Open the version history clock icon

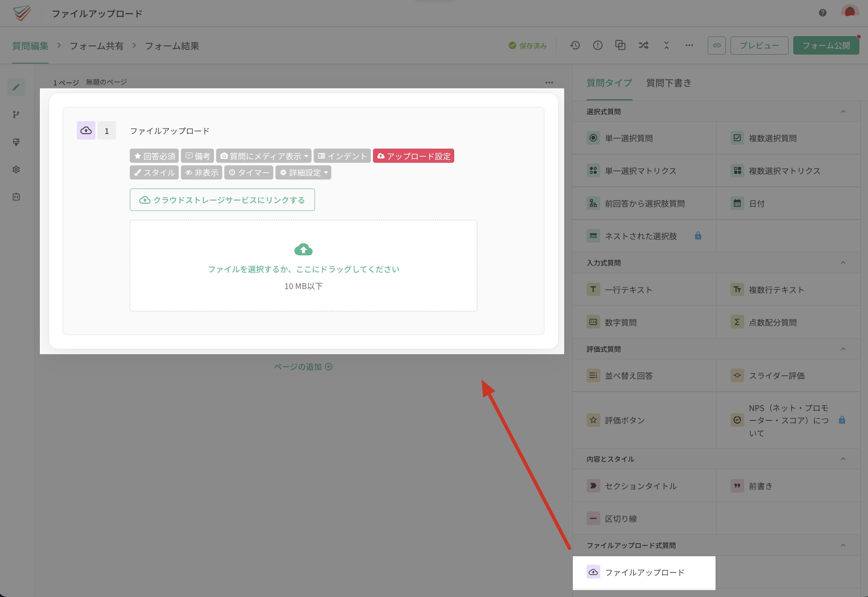click(575, 45)
